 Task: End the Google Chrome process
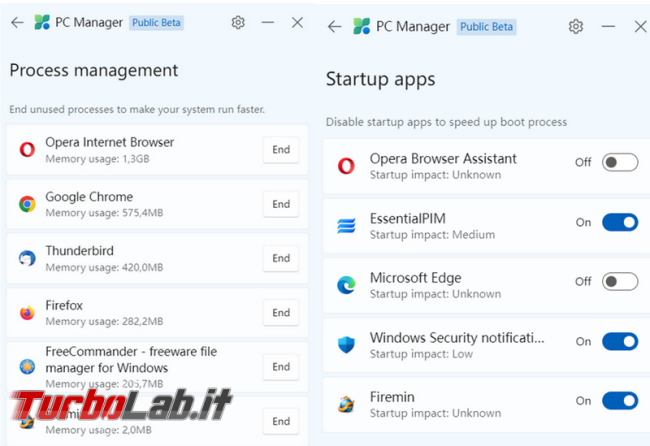[281, 204]
